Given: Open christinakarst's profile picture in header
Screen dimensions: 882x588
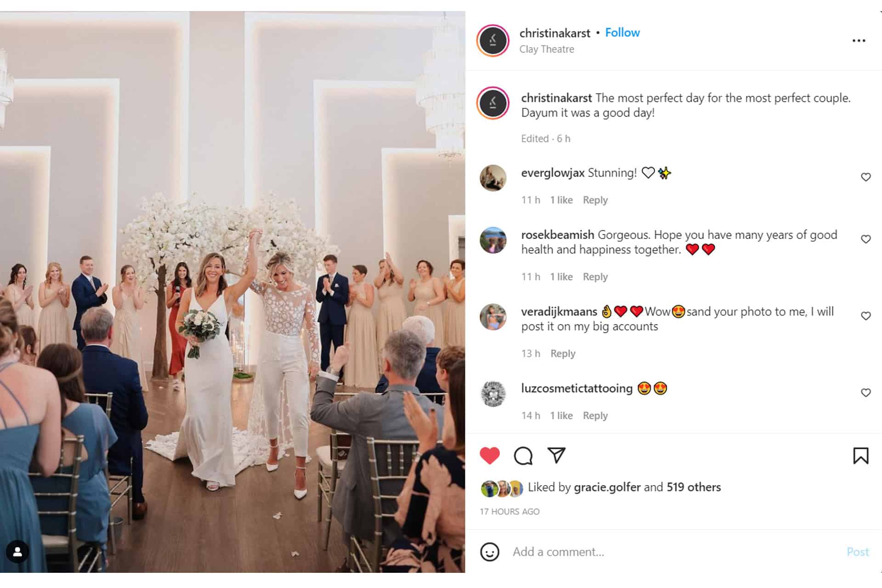Looking at the screenshot, I should point(493,40).
